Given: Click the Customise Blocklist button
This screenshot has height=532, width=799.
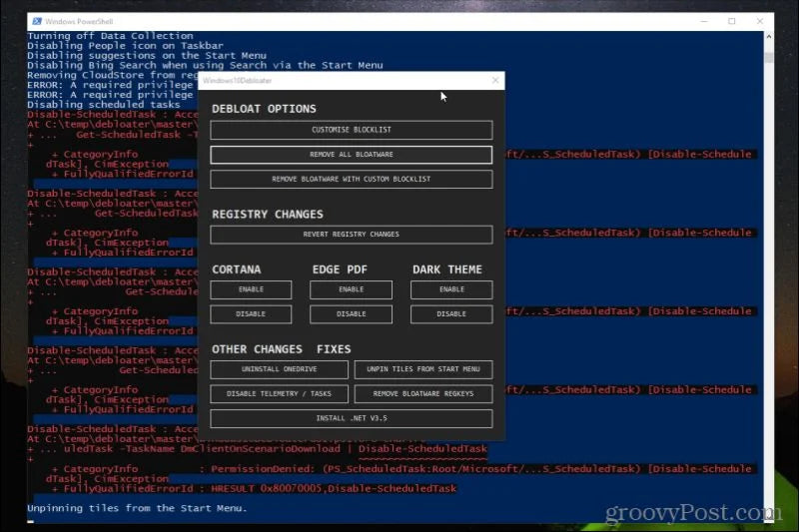Looking at the screenshot, I should [352, 130].
